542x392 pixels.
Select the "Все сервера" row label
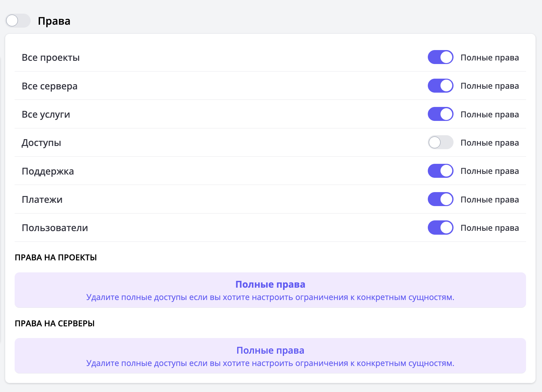click(x=49, y=86)
